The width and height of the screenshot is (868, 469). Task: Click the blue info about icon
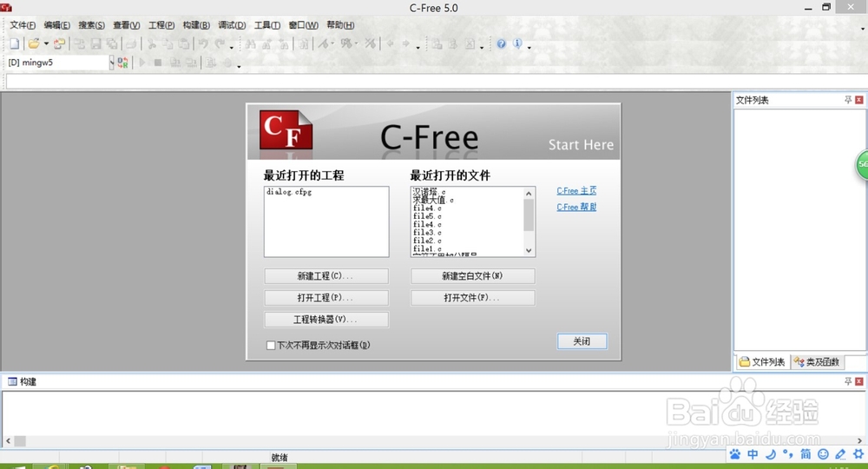click(x=517, y=43)
